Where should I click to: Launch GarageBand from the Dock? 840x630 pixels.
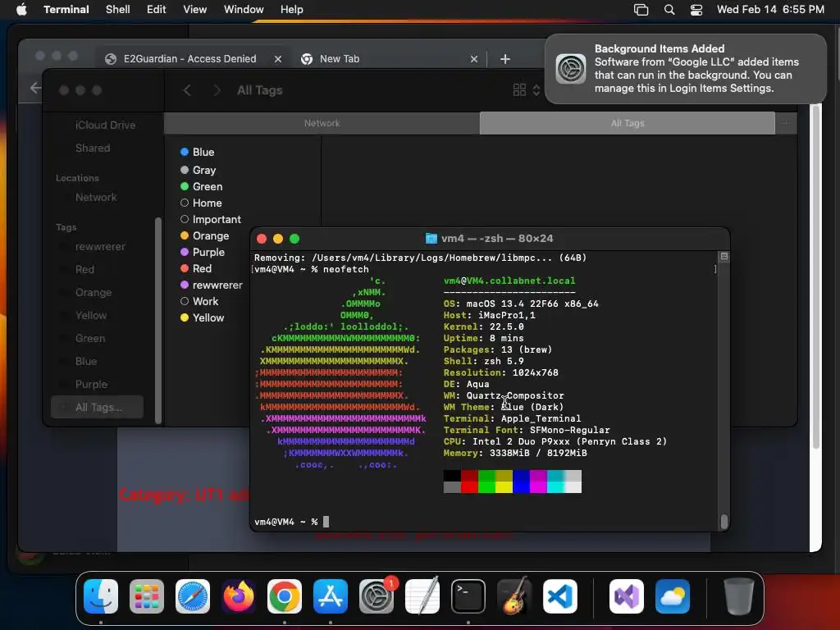pos(514,596)
